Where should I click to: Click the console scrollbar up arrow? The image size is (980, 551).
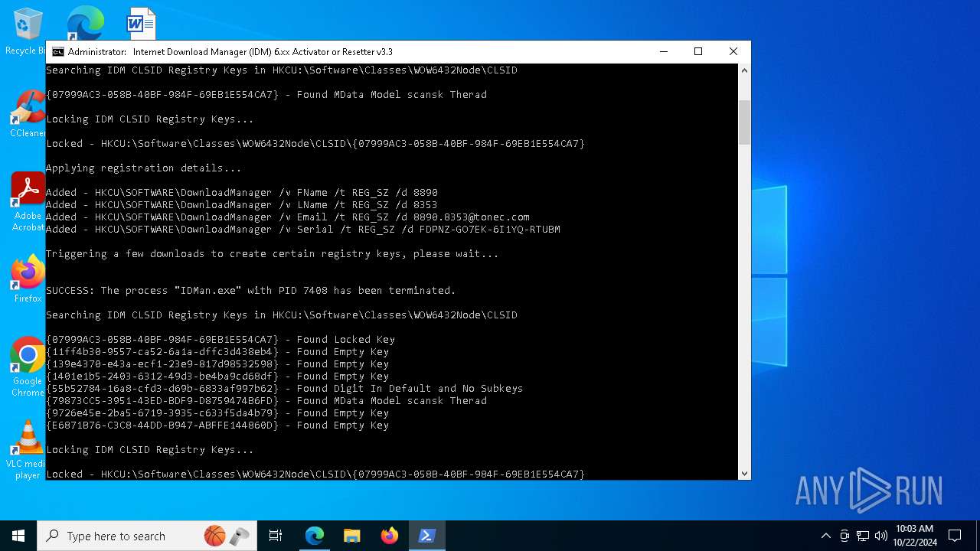744,70
